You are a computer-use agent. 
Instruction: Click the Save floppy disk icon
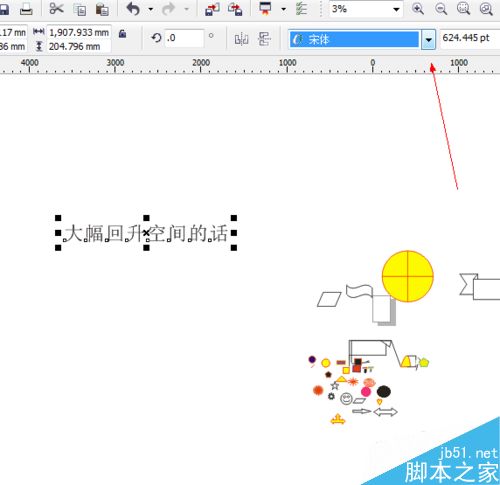tap(3, 9)
